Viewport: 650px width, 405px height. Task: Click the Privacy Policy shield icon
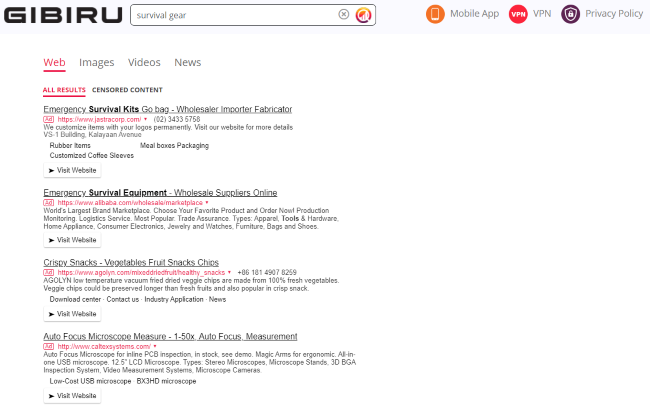pyautogui.click(x=570, y=14)
